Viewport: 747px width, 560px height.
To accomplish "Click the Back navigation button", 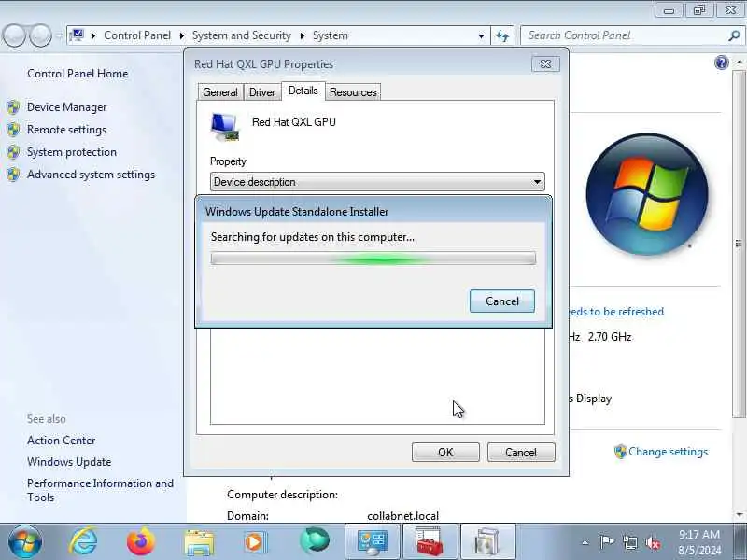I will pos(14,35).
